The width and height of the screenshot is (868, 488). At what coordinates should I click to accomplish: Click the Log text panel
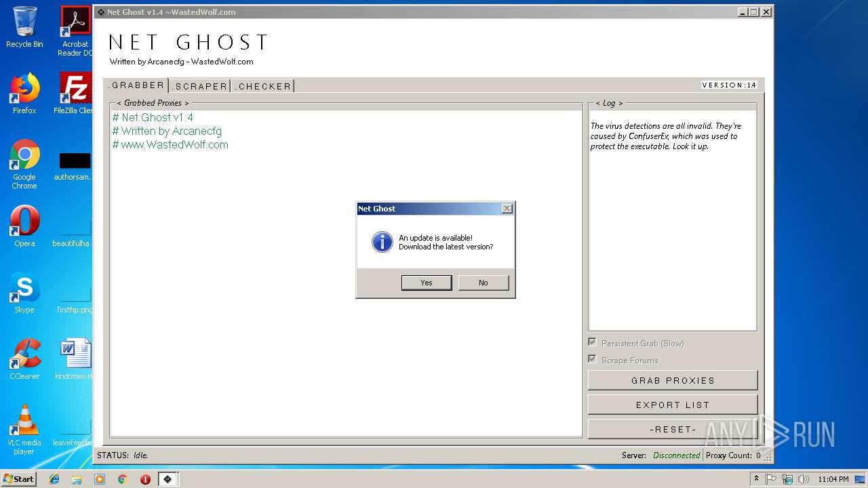click(673, 220)
